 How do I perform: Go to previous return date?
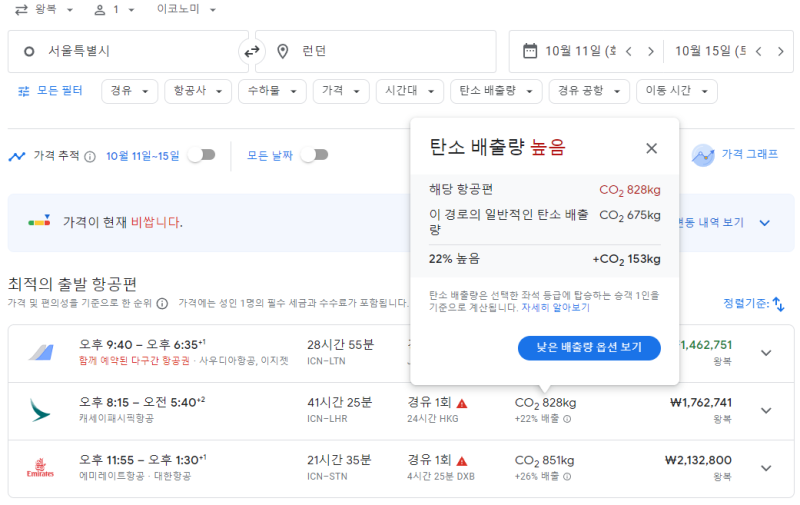759,52
